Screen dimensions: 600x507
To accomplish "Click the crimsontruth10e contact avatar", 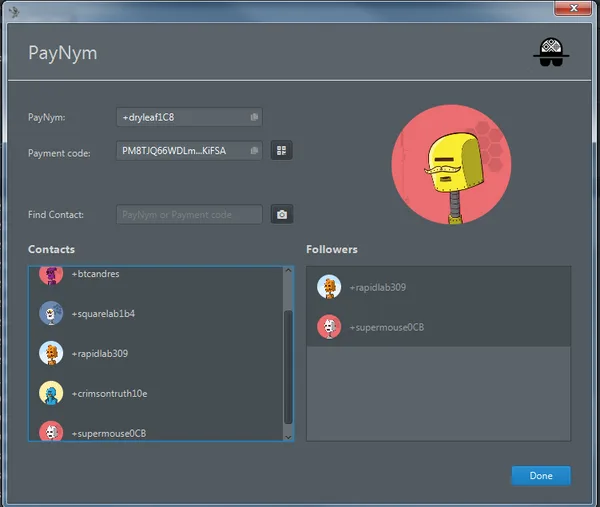I will [51, 393].
